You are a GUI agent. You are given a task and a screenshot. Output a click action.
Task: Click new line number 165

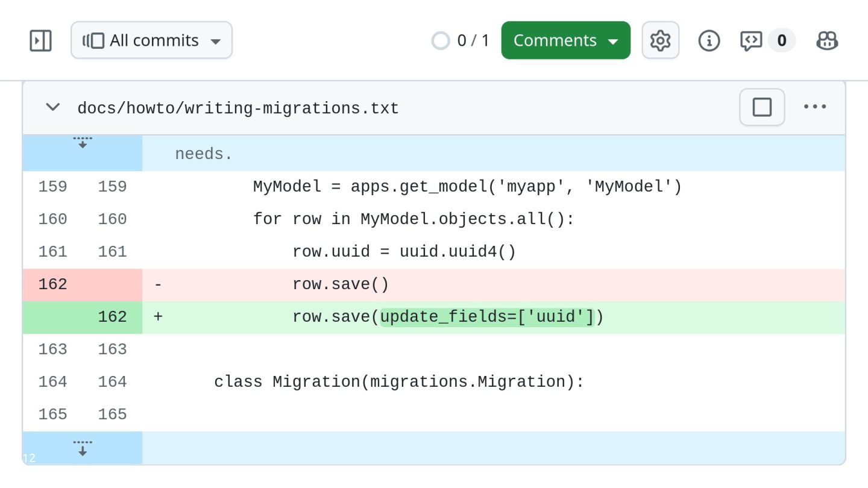(112, 414)
